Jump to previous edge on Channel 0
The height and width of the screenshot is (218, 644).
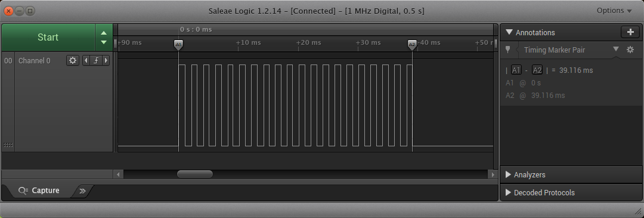point(86,60)
